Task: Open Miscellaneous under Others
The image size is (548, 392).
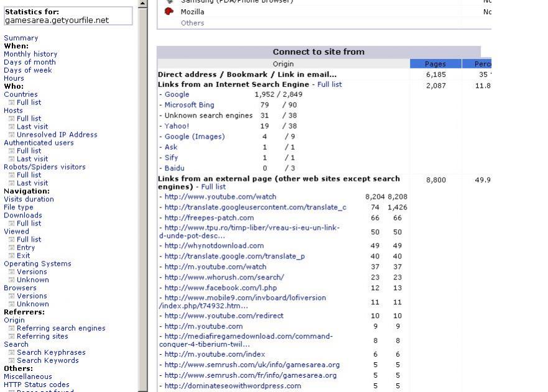Action: 28,376
